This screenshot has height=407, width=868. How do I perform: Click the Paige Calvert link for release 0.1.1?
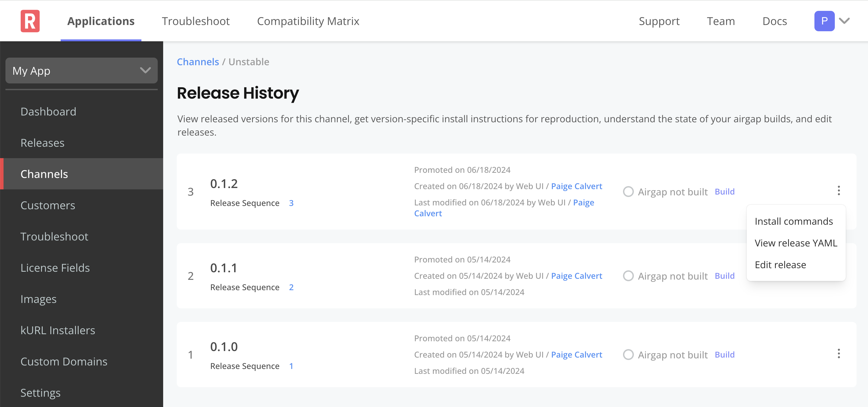(576, 275)
